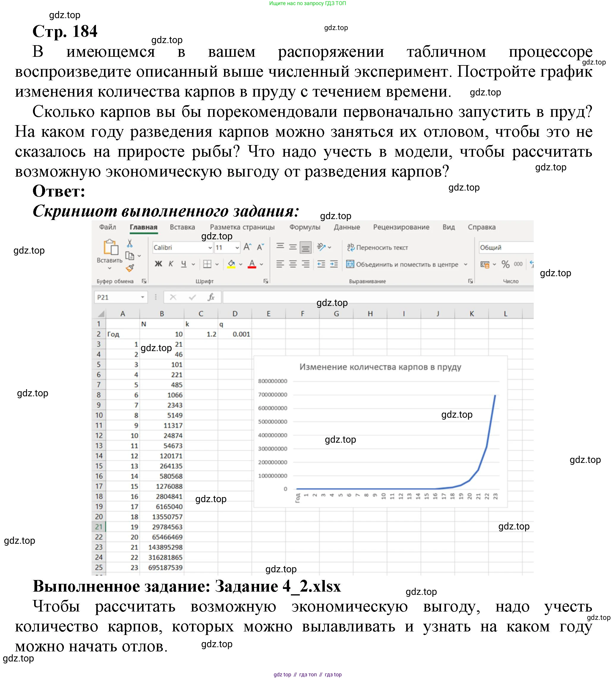Toggle bottom vertical alignment (highlighted)
Viewport: 616px width, 679px height.
coord(305,248)
